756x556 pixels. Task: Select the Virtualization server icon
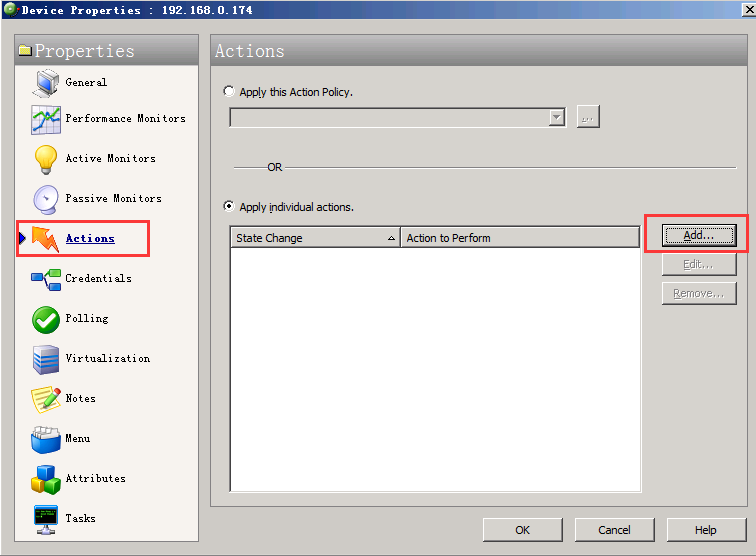[x=46, y=359]
